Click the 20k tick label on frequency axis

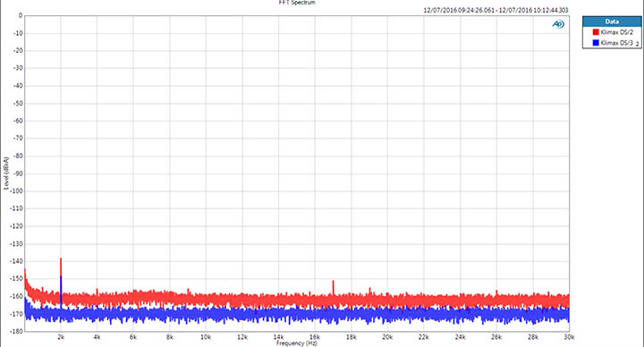coord(387,337)
